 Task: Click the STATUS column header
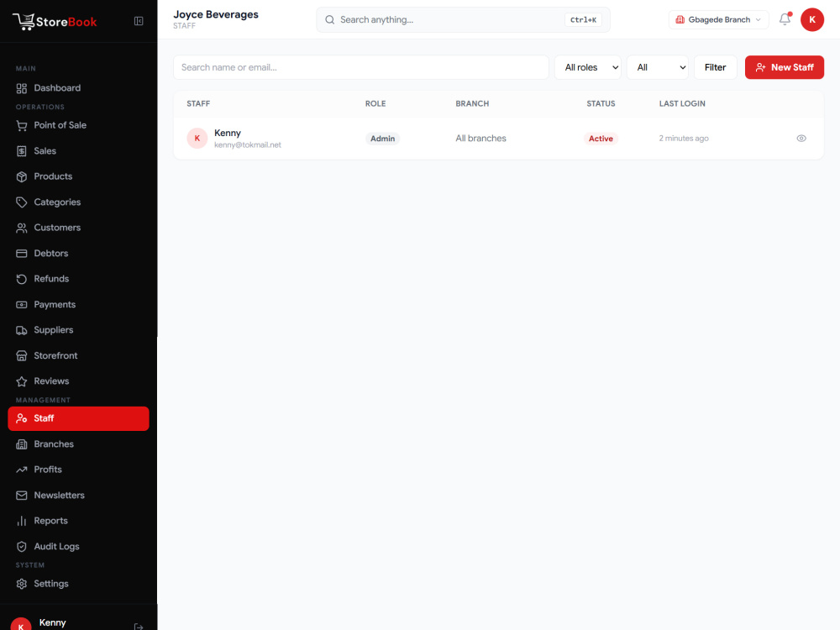coord(601,104)
